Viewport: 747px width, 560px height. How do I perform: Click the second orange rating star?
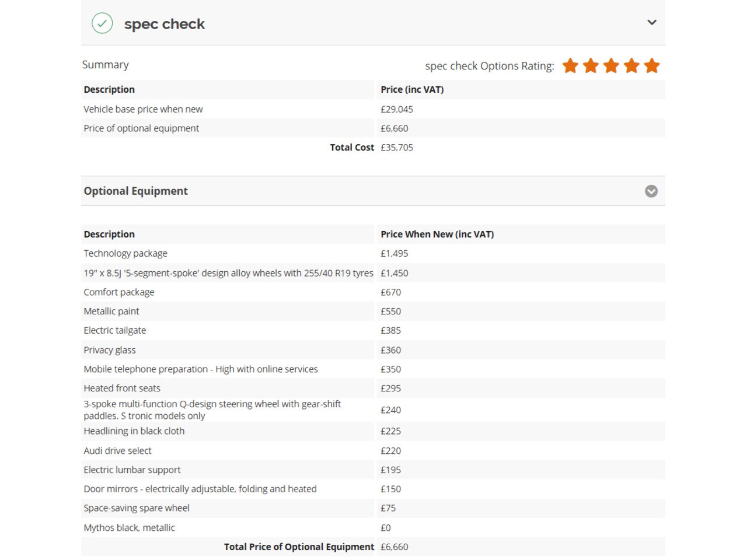pyautogui.click(x=591, y=66)
